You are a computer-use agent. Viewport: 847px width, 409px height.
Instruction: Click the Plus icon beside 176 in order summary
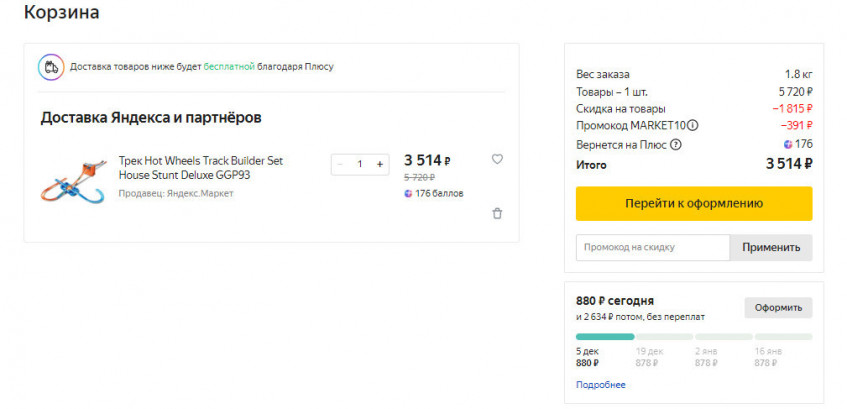788,144
